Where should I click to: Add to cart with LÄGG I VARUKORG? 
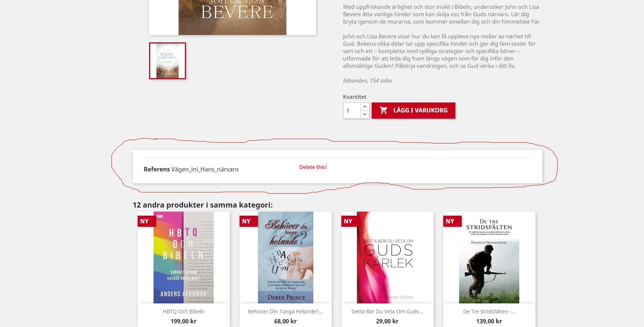[x=413, y=111]
